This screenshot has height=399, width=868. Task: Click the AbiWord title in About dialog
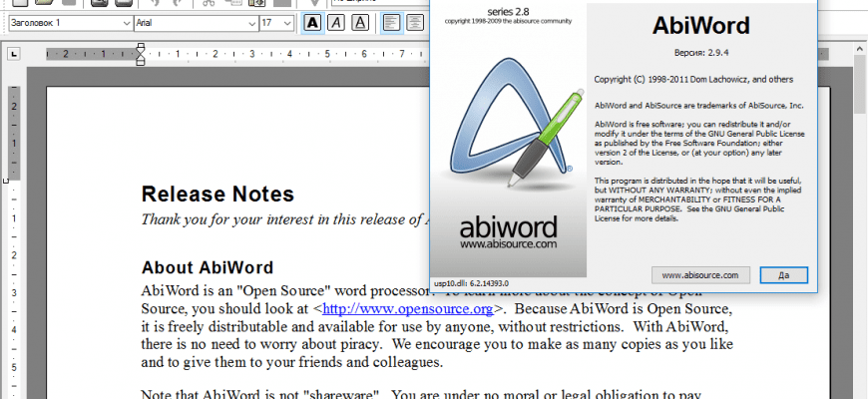tap(700, 26)
